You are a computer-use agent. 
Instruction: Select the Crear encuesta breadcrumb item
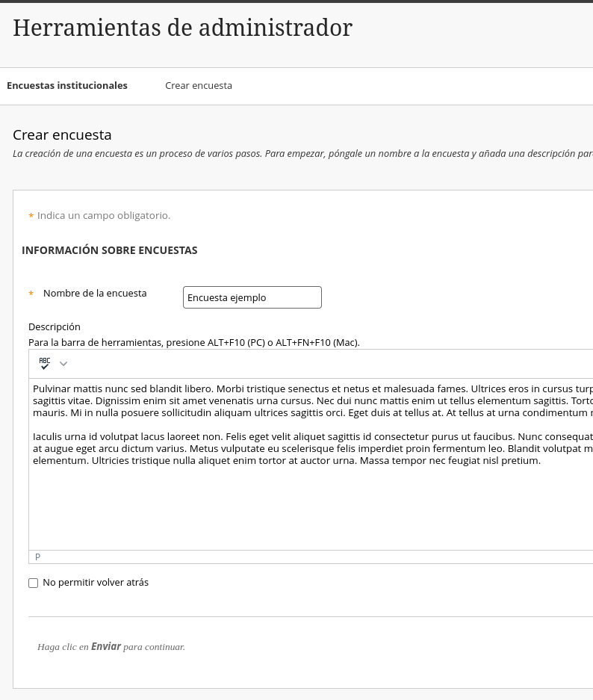point(199,86)
